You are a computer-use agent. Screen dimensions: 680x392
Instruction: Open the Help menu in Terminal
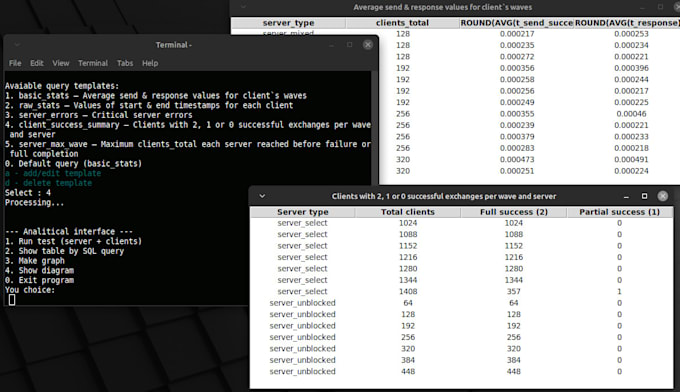pos(150,63)
